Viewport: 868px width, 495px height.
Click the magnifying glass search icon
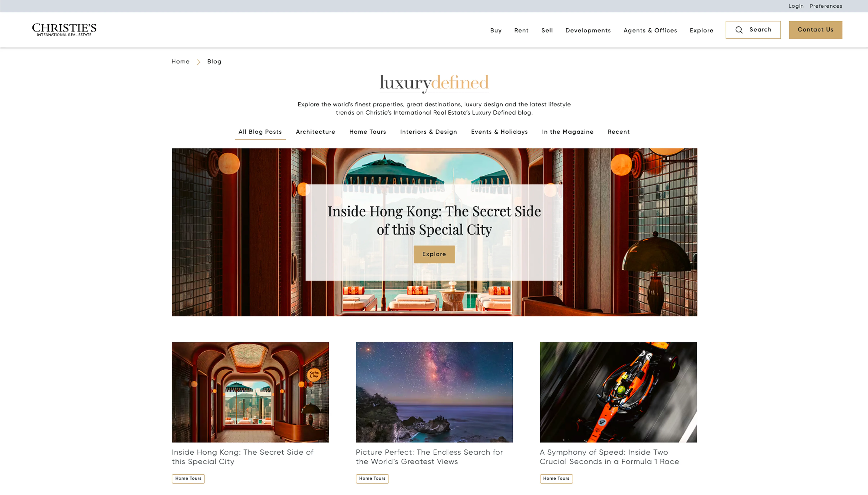pos(739,30)
